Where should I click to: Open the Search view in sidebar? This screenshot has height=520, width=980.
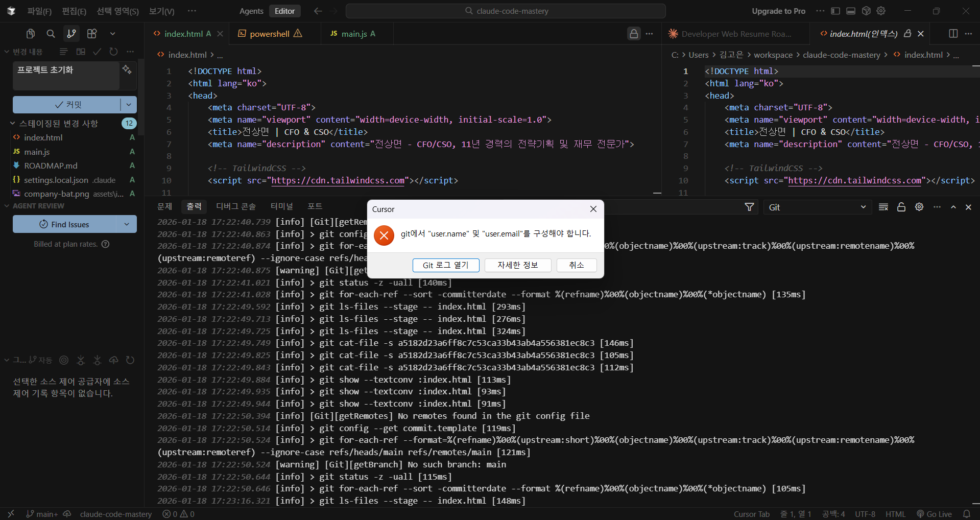51,34
